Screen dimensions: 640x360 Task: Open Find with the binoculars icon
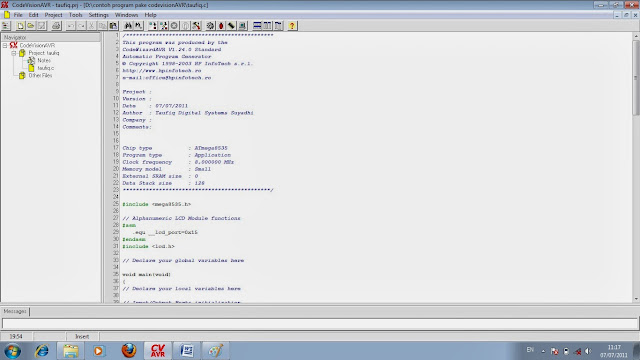(x=128, y=26)
